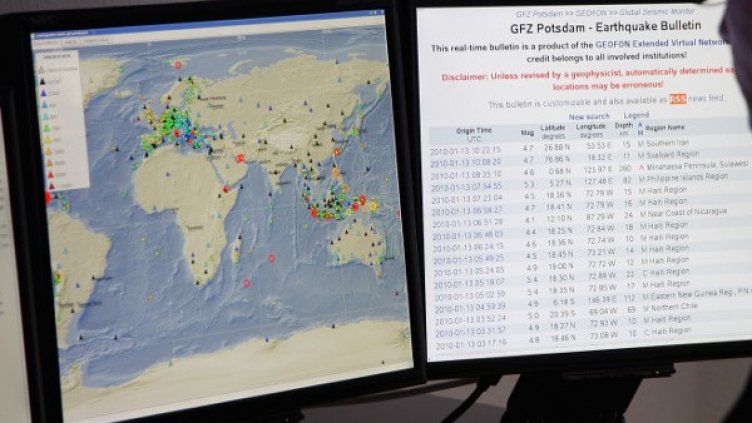
Task: Open the Legend link
Action: click(x=636, y=116)
